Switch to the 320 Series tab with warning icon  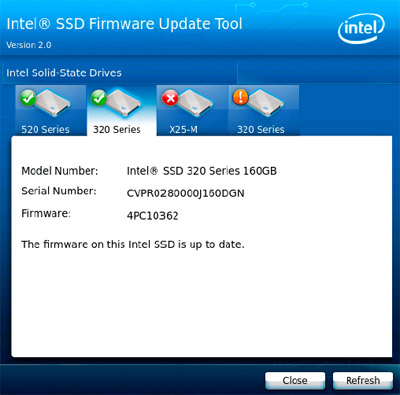263,110
